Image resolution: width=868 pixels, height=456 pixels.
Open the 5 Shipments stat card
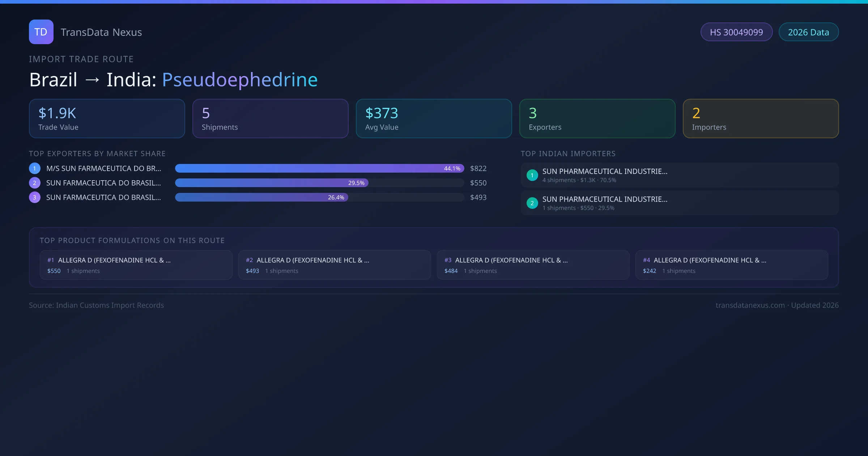pos(270,119)
